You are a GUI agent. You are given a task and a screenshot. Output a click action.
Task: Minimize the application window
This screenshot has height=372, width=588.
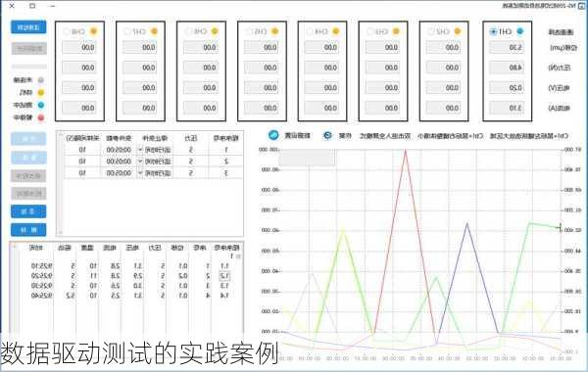coord(53,6)
